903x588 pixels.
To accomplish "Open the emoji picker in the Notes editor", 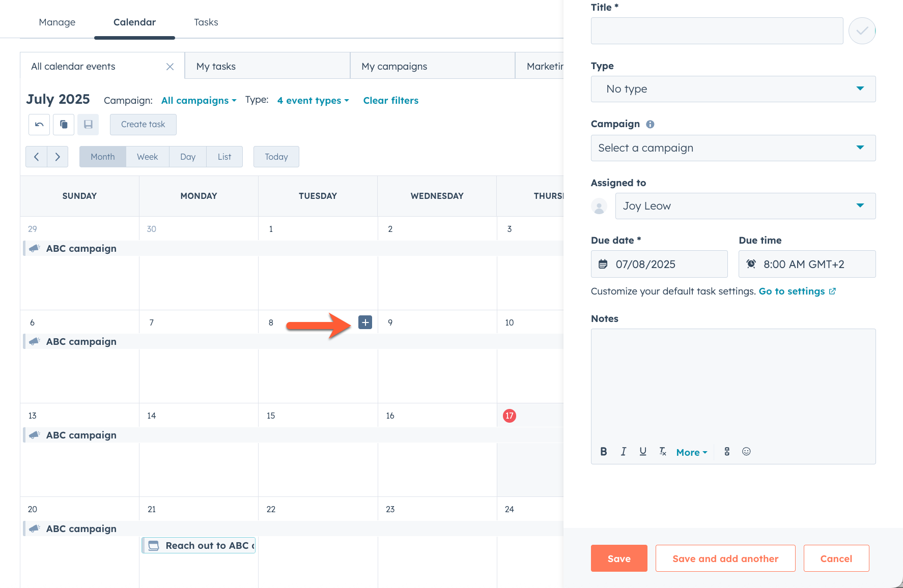I will tap(746, 451).
